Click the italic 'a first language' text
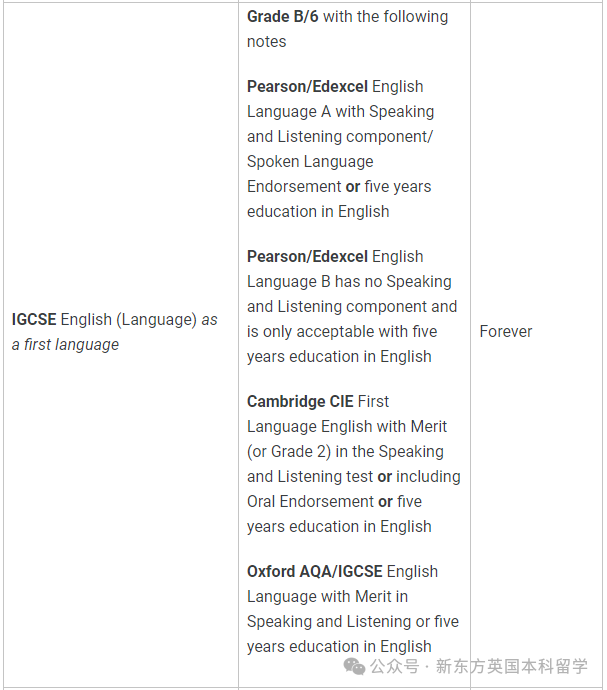The image size is (607, 690). point(65,344)
